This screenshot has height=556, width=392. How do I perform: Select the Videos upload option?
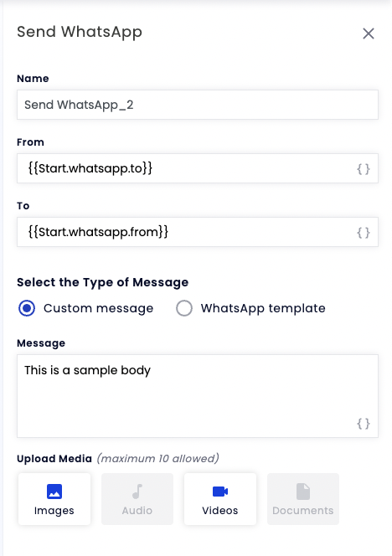click(x=220, y=499)
